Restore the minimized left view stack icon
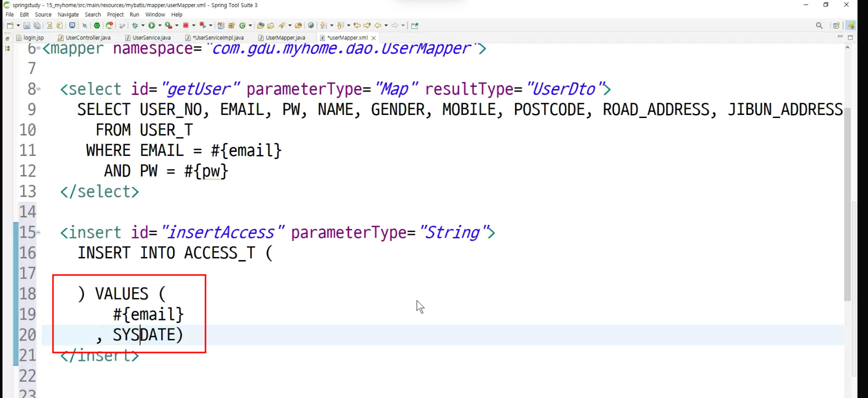 pyautogui.click(x=7, y=38)
